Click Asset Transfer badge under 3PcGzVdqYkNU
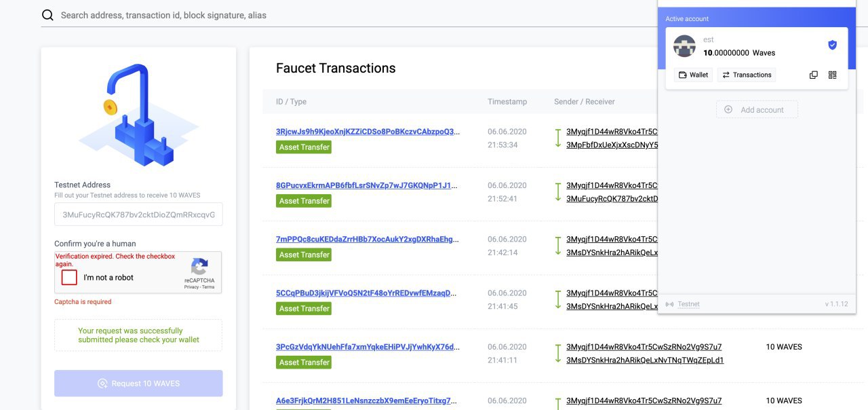868x410 pixels. 304,362
